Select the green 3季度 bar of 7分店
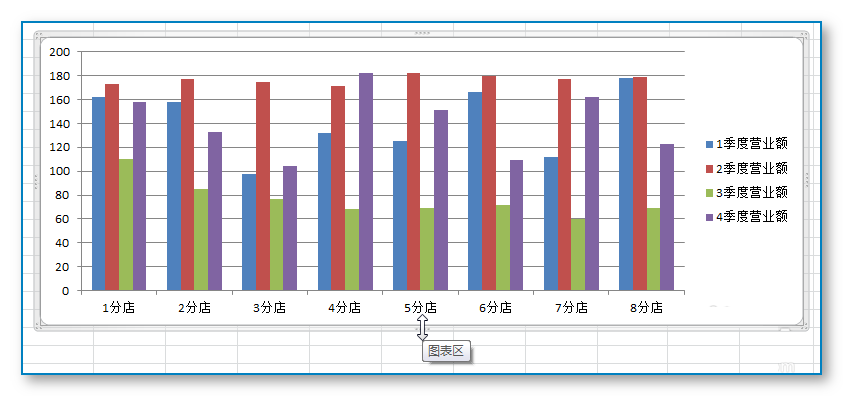843x396 pixels. point(578,255)
